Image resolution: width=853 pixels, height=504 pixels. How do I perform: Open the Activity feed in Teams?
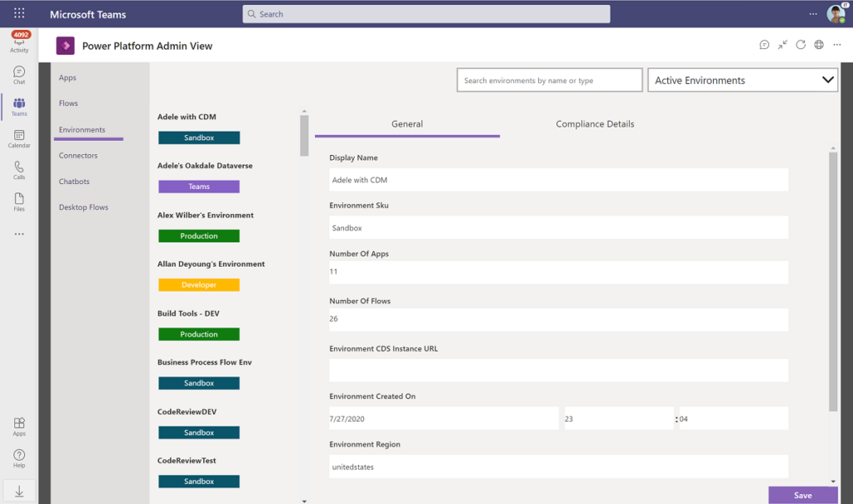pos(18,42)
